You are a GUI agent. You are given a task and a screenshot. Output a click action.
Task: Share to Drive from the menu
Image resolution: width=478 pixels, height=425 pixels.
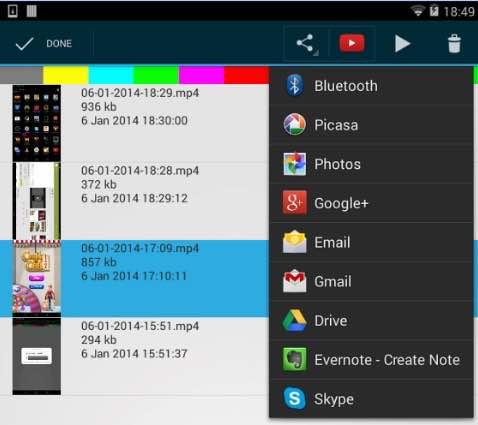click(371, 320)
